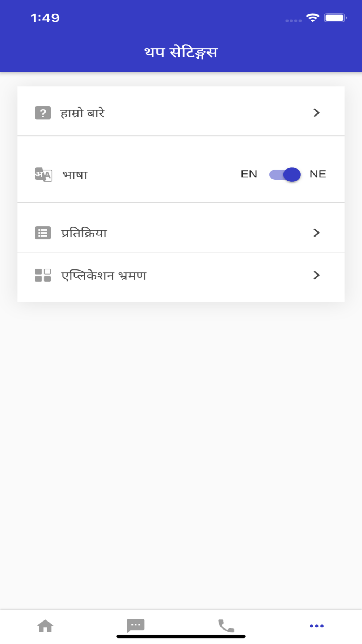
Task: Open the phone call tab icon
Action: [x=226, y=626]
